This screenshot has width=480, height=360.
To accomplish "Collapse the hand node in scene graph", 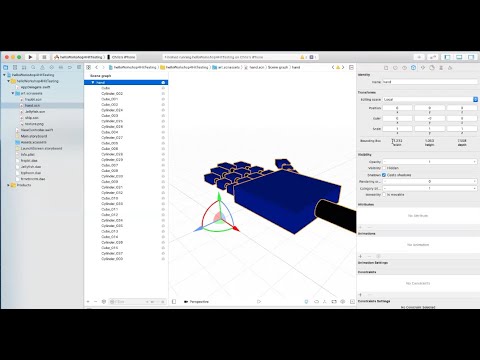I will [x=93, y=82].
